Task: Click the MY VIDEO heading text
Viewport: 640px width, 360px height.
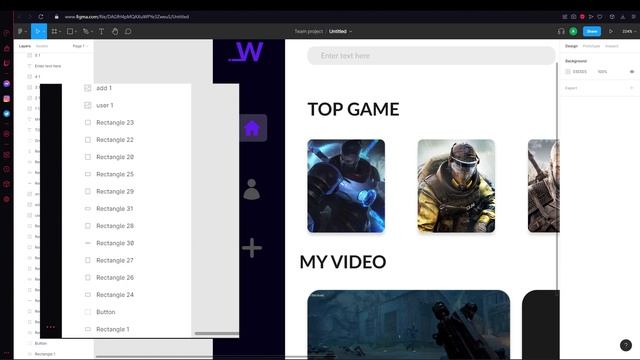Action: (343, 262)
